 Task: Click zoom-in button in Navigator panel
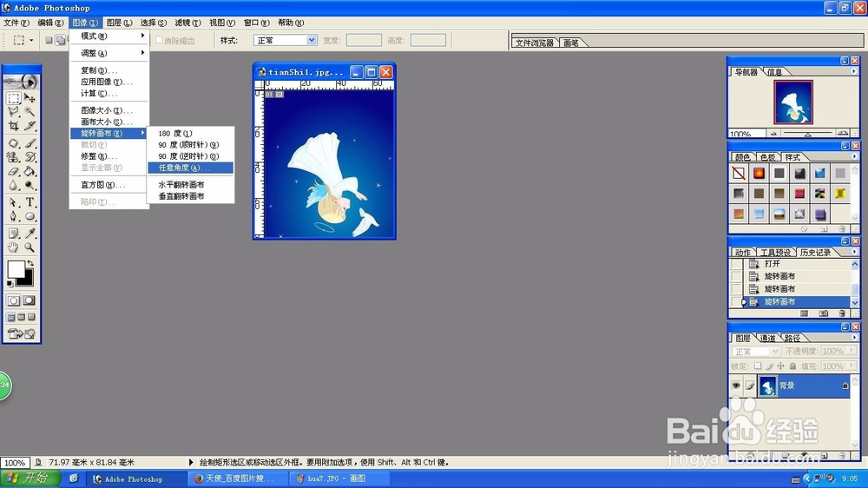click(x=843, y=134)
